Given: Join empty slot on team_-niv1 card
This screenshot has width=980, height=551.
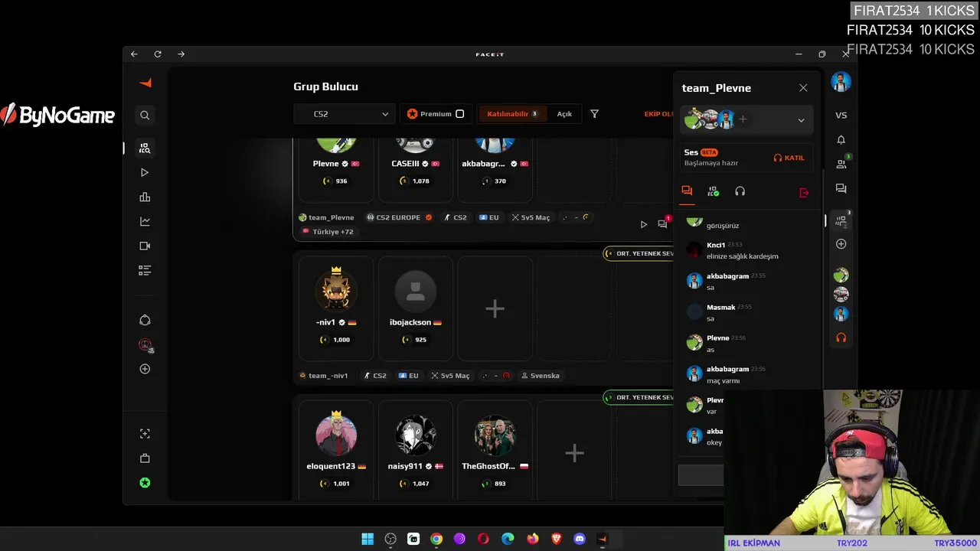Looking at the screenshot, I should (x=495, y=309).
